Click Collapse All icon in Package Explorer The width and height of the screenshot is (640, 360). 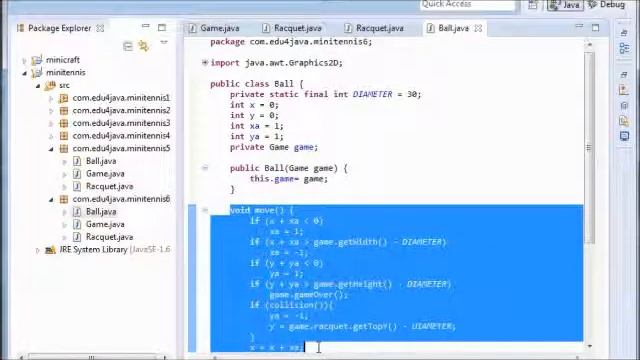128,47
